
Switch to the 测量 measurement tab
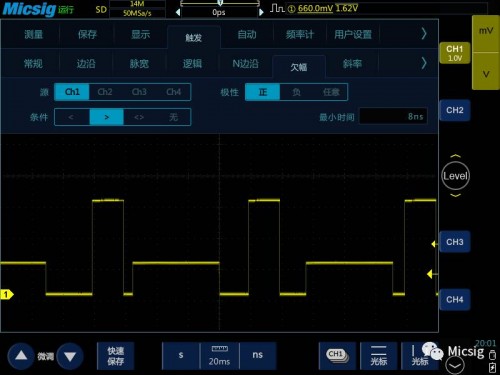34,34
